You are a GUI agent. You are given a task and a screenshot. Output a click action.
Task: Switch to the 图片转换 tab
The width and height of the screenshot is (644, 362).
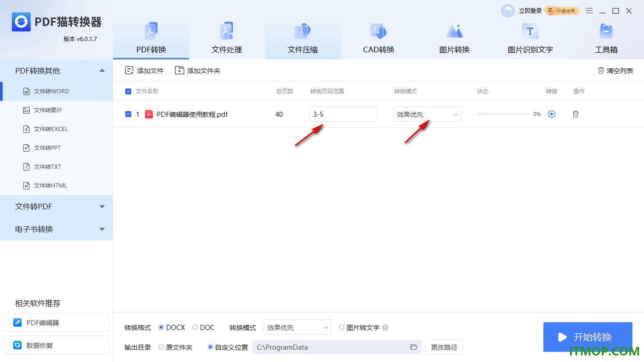pyautogui.click(x=454, y=40)
